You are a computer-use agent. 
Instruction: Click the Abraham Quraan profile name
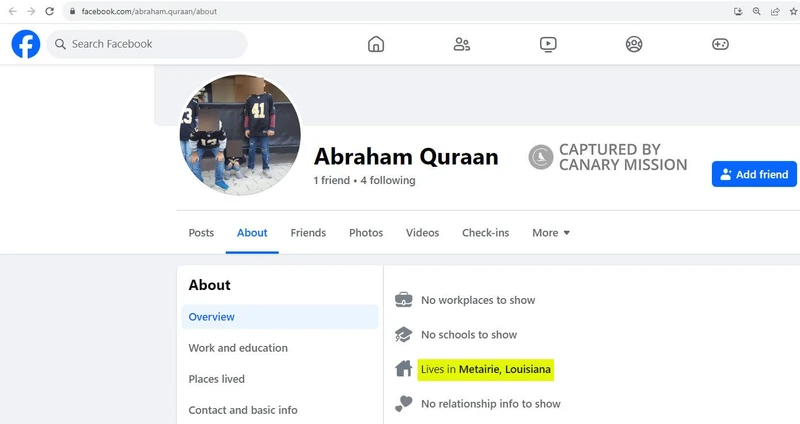(406, 157)
